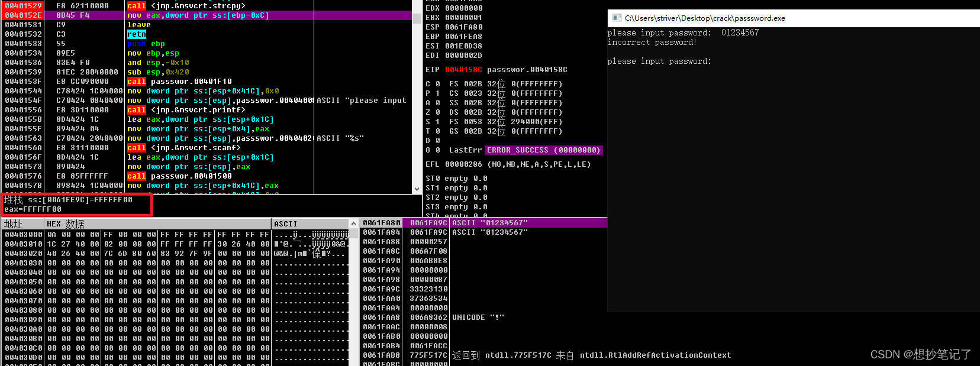Select call passswor.00401500 row
This screenshot has height=366, width=980.
[207, 176]
